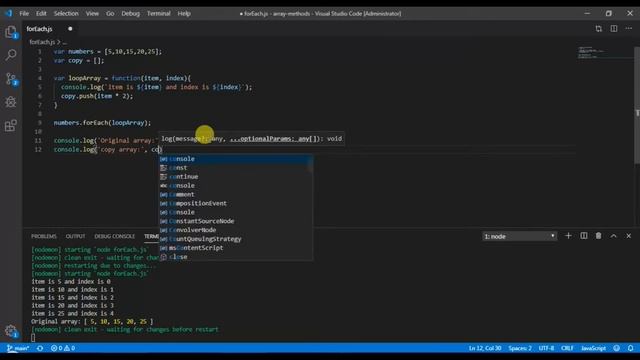Image resolution: width=640 pixels, height=360 pixels.
Task: Restore down the VS Code window
Action: point(609,13)
